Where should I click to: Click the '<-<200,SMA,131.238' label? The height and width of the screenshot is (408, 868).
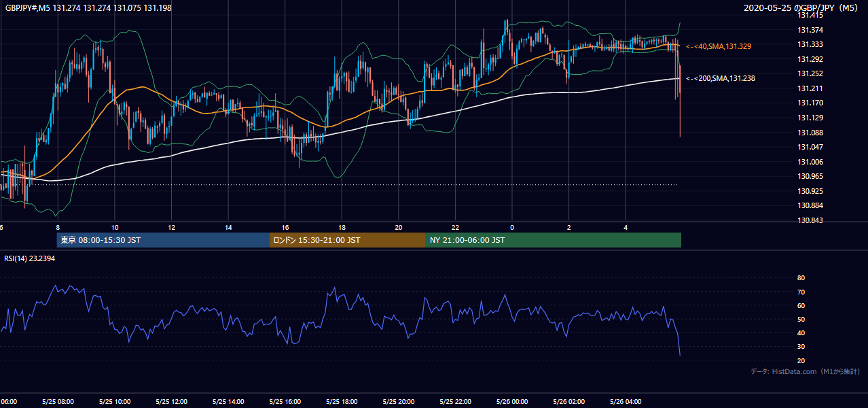point(721,78)
